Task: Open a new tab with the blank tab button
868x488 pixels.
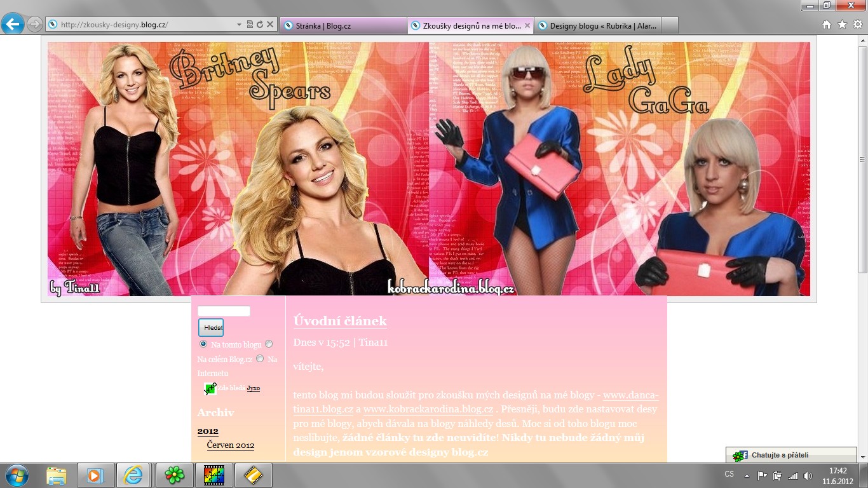Action: coord(670,25)
